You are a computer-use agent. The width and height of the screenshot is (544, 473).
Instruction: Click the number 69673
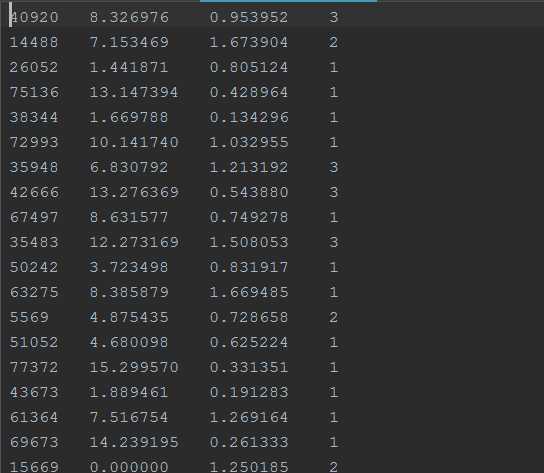34,442
